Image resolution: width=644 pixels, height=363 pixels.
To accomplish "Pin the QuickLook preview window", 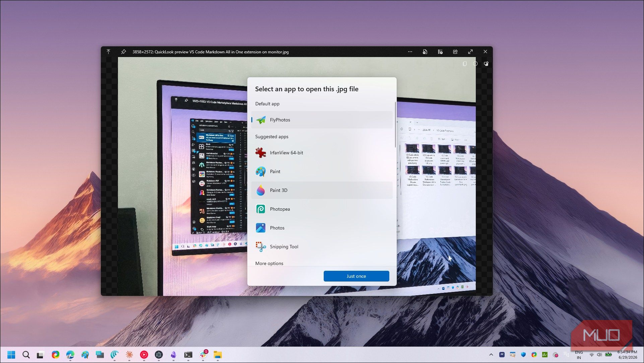I will [124, 52].
